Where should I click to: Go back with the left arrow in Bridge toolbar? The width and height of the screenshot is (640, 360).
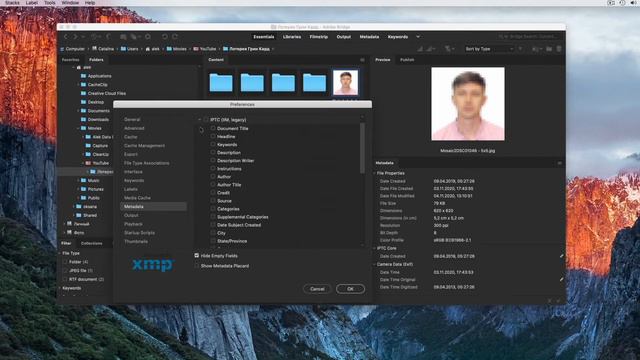click(x=66, y=37)
